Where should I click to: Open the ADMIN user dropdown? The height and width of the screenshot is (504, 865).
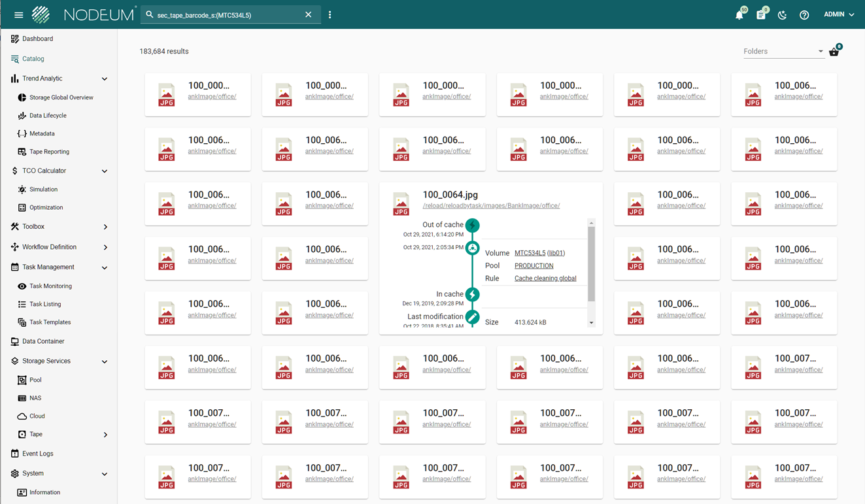click(x=839, y=14)
